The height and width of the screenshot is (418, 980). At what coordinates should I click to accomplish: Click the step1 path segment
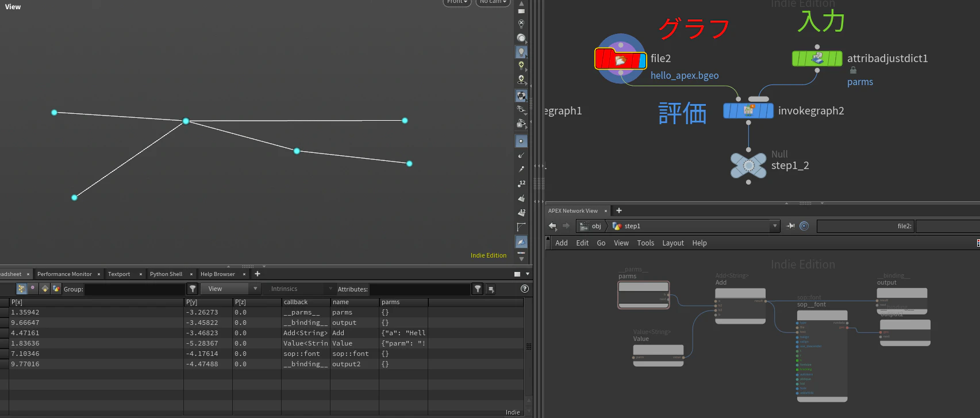pos(627,226)
